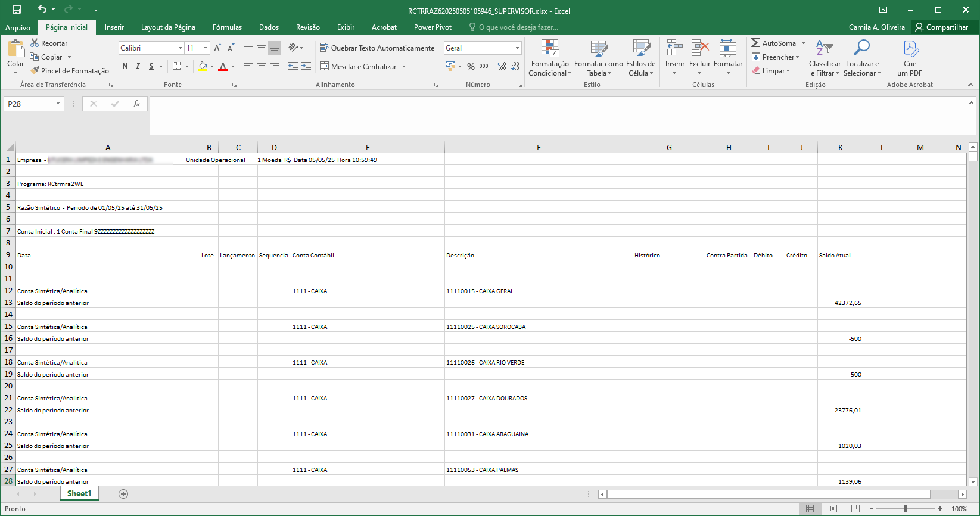Click the Crie um PDF icon
The width and height of the screenshot is (980, 516).
point(910,49)
